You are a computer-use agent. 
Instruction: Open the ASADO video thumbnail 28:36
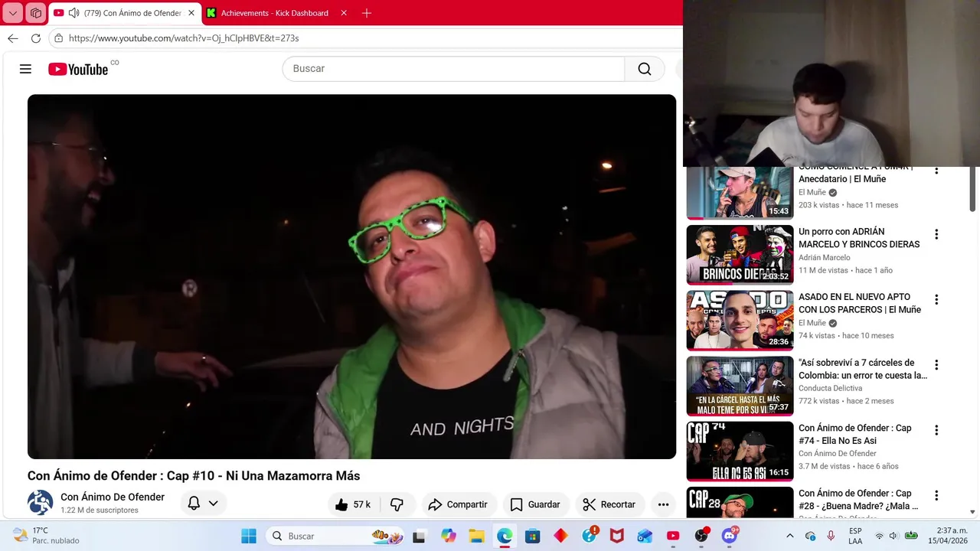(x=740, y=320)
